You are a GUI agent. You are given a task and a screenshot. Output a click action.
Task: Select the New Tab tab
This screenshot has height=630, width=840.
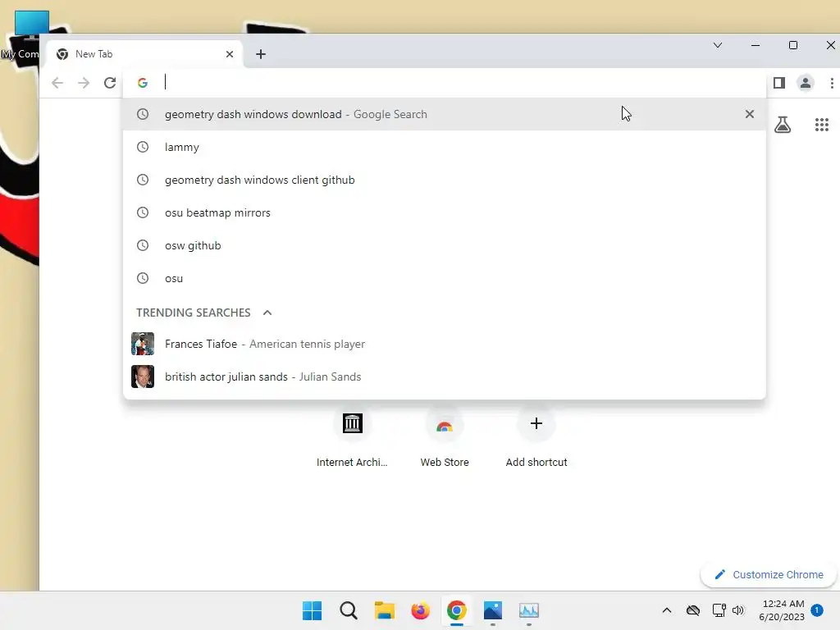[x=144, y=54]
